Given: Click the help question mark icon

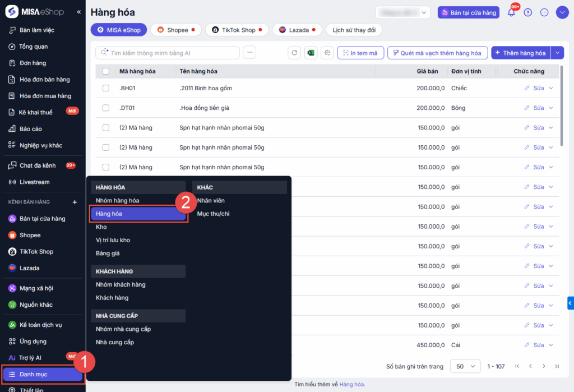Looking at the screenshot, I should (x=527, y=12).
